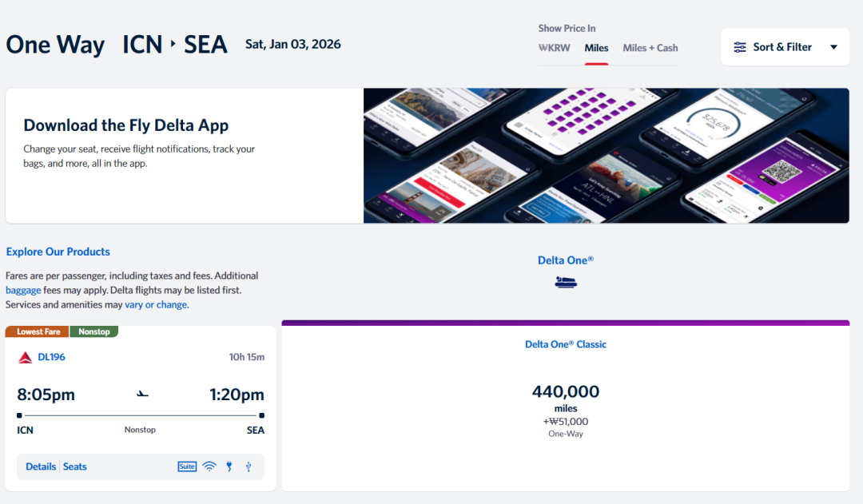Screen dimensions: 863x504
Task: View Seats for flight DL196
Action: pos(75,466)
